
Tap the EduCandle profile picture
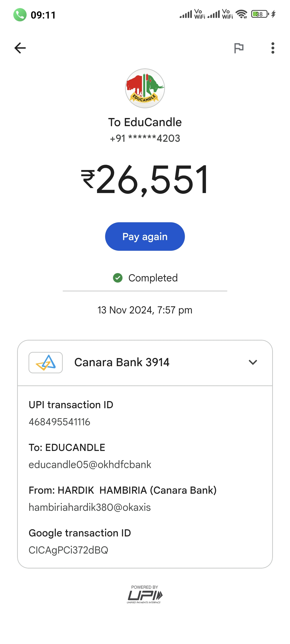(x=145, y=88)
